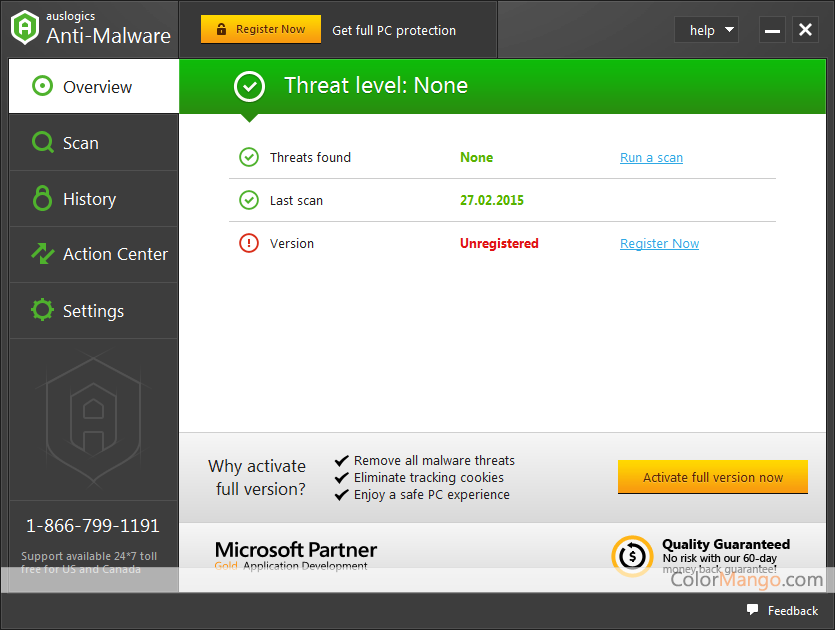Open the Settings section
Screen dimensions: 835x630
(x=94, y=310)
